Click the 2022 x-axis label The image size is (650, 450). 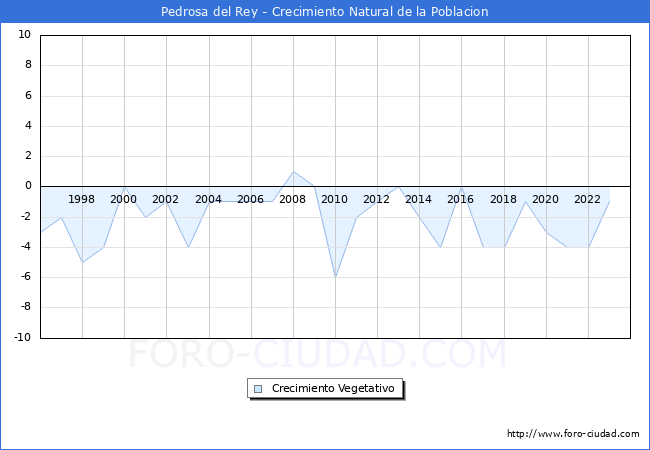[587, 199]
